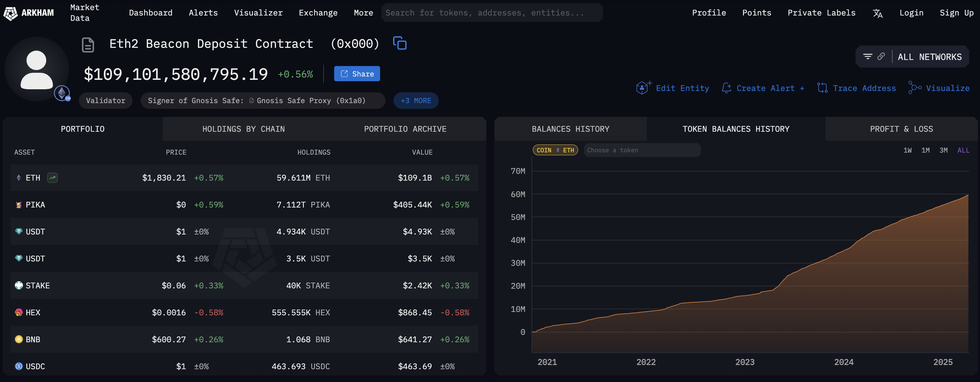Click the filter icon beside All Networks
The height and width of the screenshot is (382, 980).
[x=867, y=57]
